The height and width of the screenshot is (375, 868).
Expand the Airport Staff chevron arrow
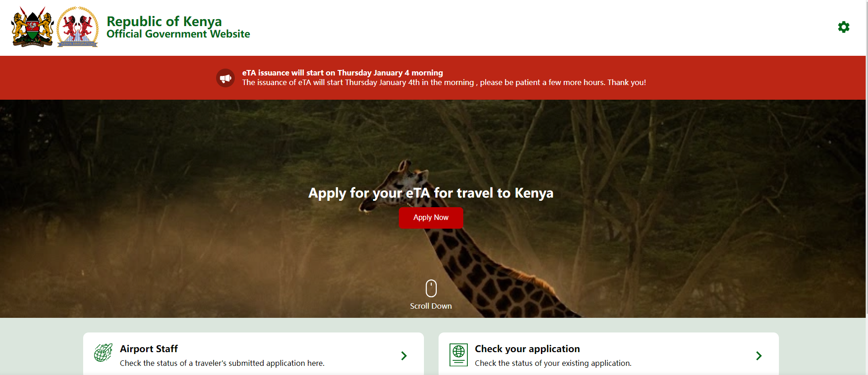coord(404,356)
